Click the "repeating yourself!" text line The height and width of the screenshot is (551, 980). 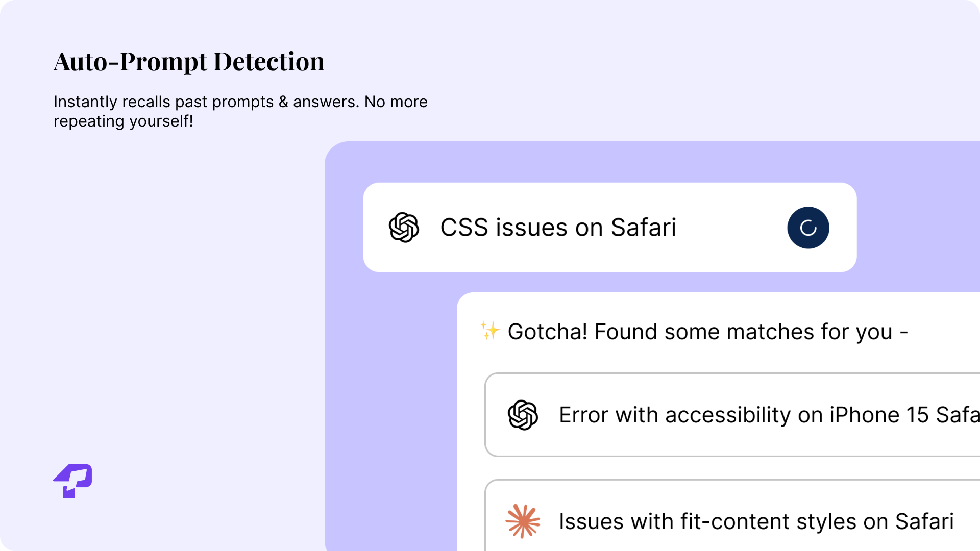tap(123, 121)
